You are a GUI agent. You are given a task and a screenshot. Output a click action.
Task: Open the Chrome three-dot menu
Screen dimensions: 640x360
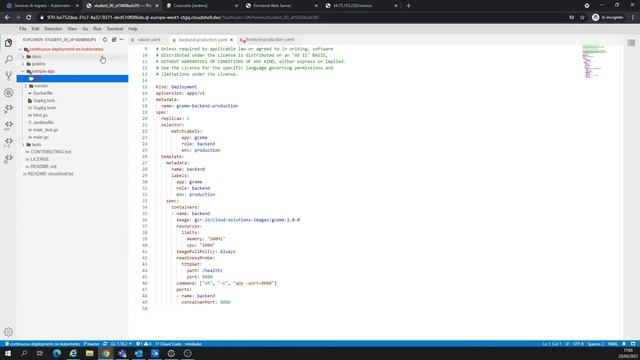coord(633,17)
